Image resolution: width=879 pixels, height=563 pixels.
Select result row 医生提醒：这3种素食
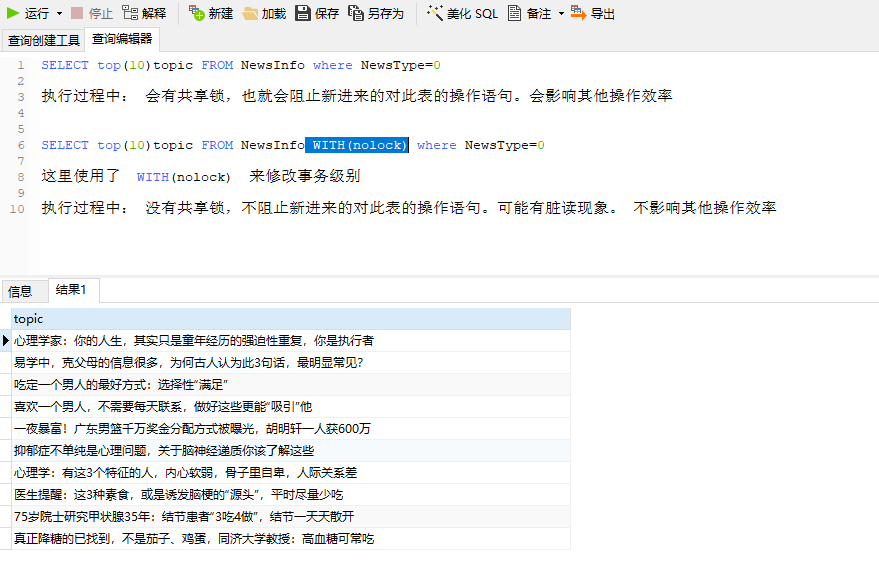pos(290,495)
